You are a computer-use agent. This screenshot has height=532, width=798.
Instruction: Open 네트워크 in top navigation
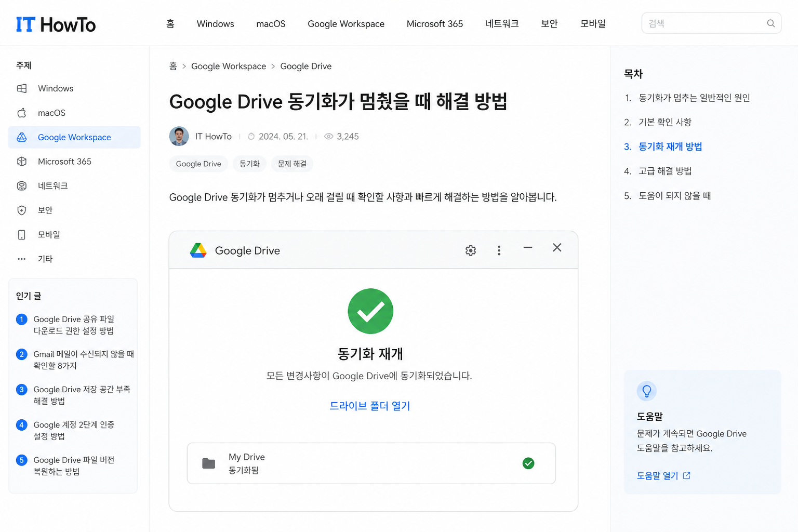(502, 24)
